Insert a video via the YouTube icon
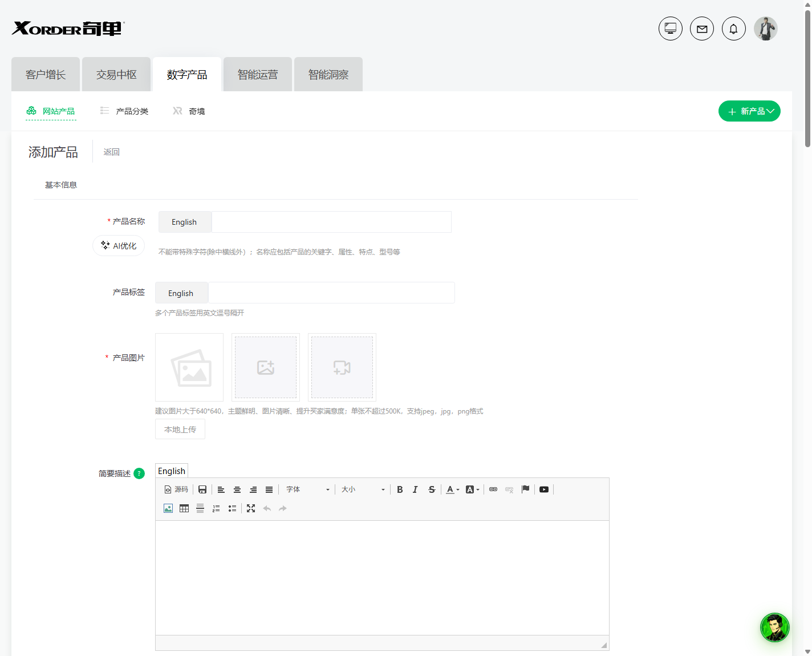This screenshot has height=656, width=812. 544,489
